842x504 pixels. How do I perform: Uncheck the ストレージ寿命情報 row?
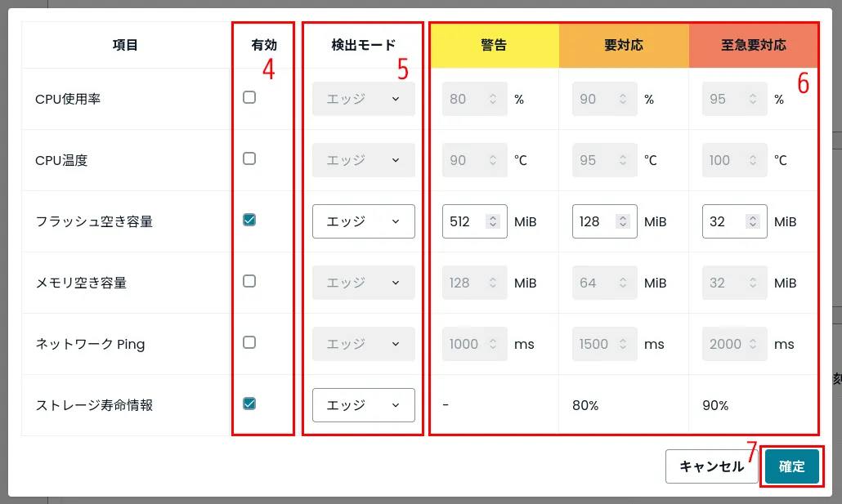pos(249,405)
